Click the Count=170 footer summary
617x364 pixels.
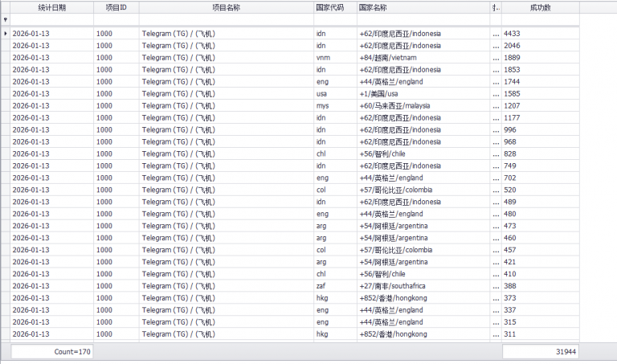[52, 351]
